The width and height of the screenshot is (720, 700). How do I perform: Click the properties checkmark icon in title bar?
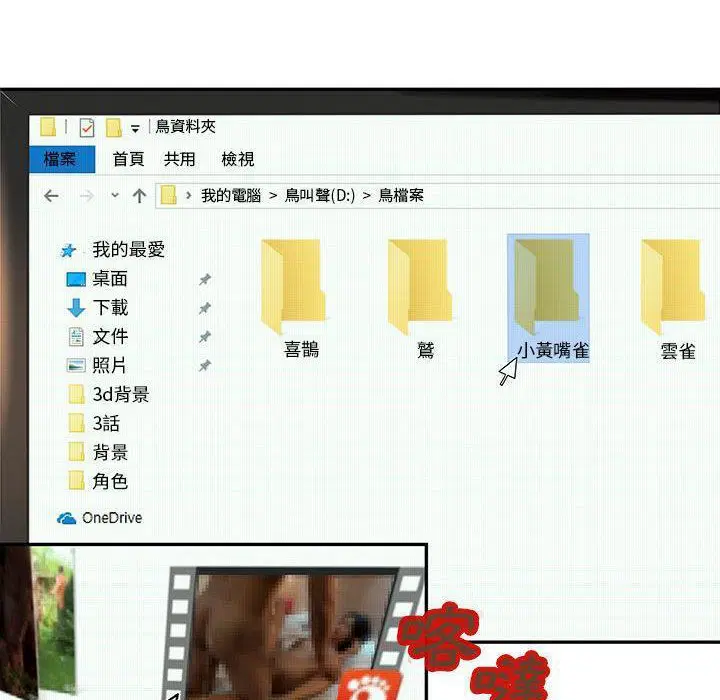[x=87, y=128]
